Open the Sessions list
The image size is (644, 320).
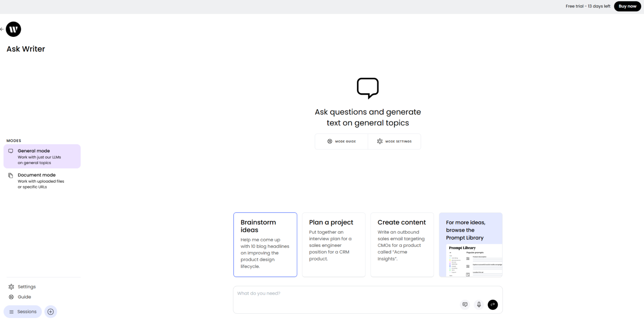23,312
